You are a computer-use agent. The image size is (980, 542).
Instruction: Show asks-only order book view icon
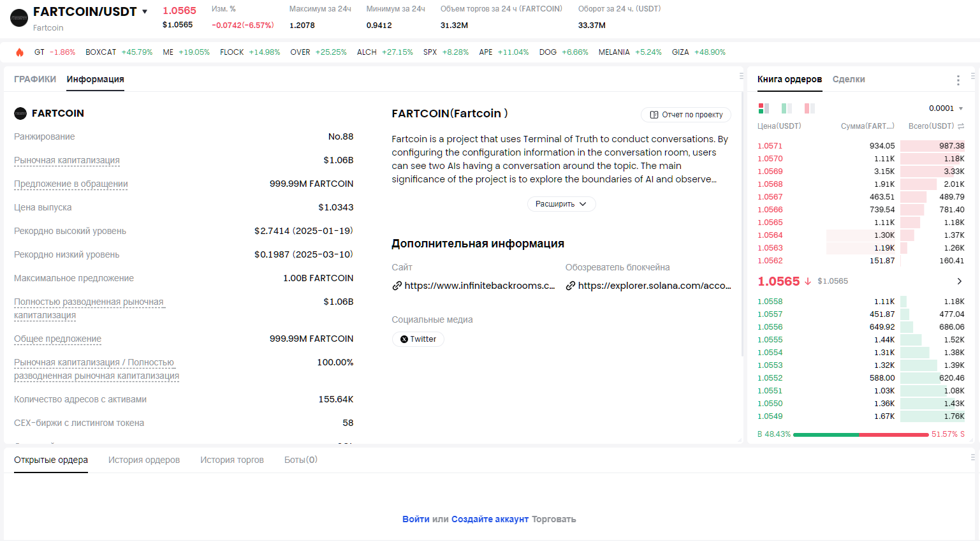pyautogui.click(x=810, y=108)
